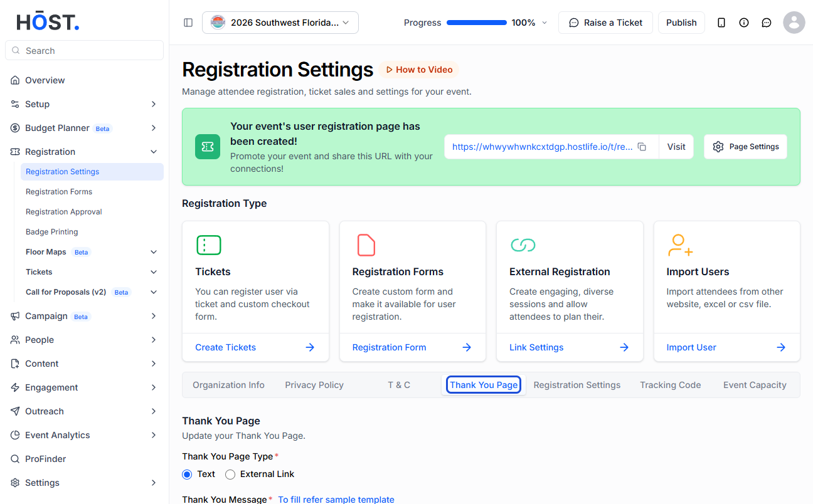The width and height of the screenshot is (813, 504).
Task: Watch the How to Video
Action: point(419,70)
